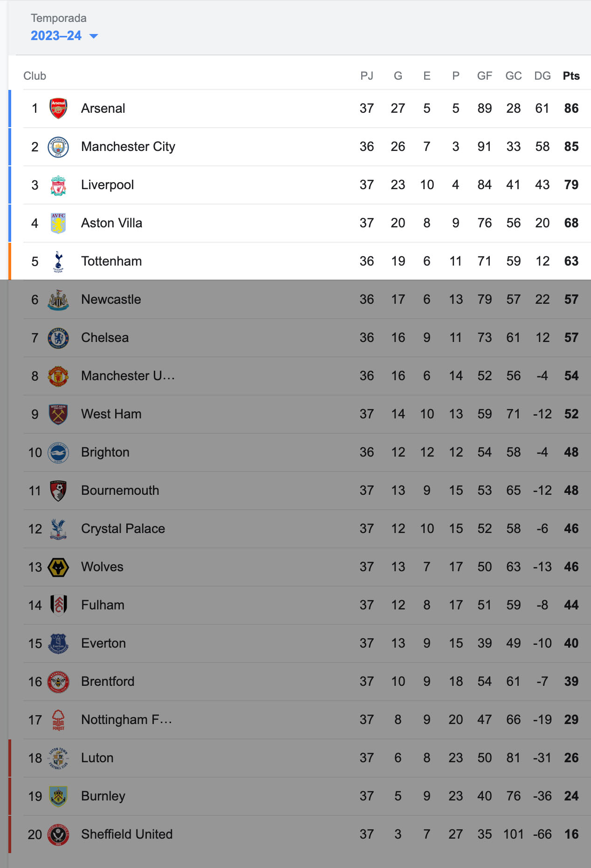This screenshot has height=868, width=591.
Task: Open the Manchester U… team link
Action: [128, 376]
